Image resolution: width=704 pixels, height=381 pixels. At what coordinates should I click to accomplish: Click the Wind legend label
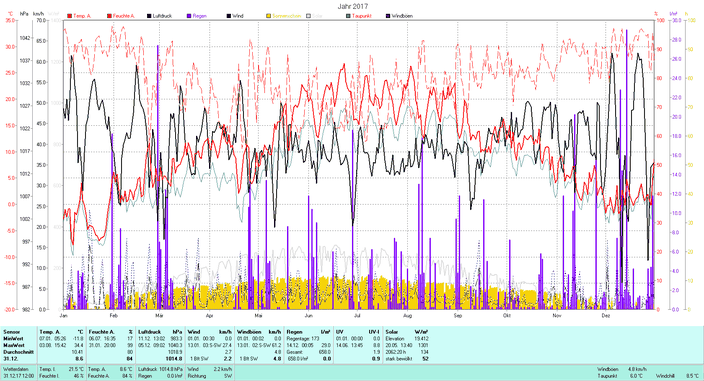click(238, 16)
